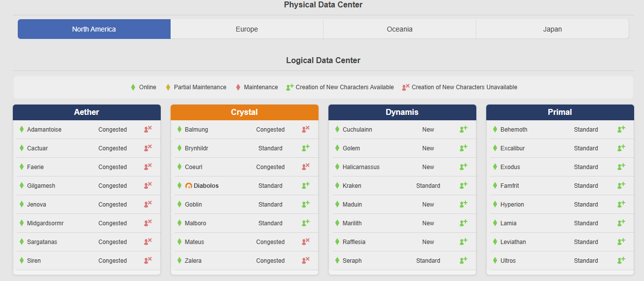Click Excalibur character creation available icon

[621, 148]
